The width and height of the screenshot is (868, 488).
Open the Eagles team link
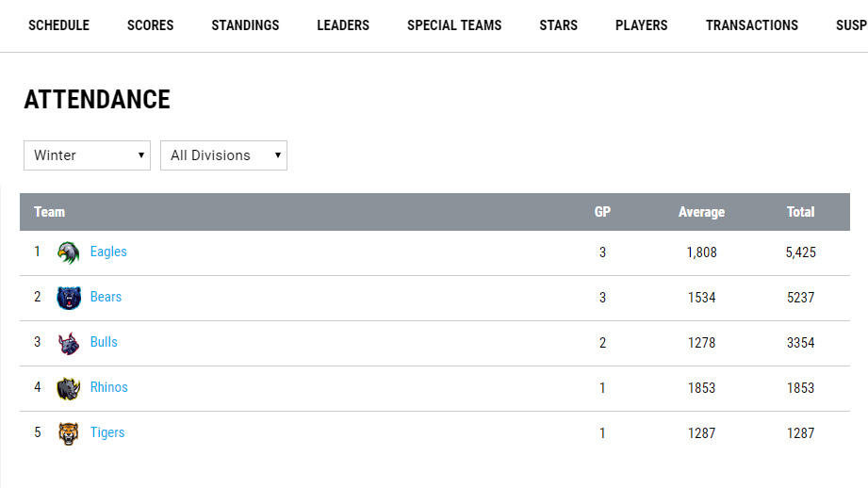tap(108, 252)
